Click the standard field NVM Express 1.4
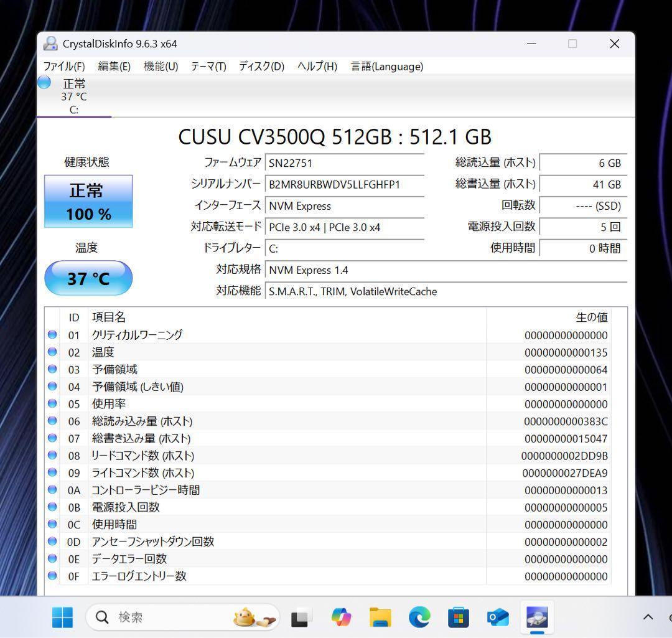This screenshot has height=638, width=672. 446,270
